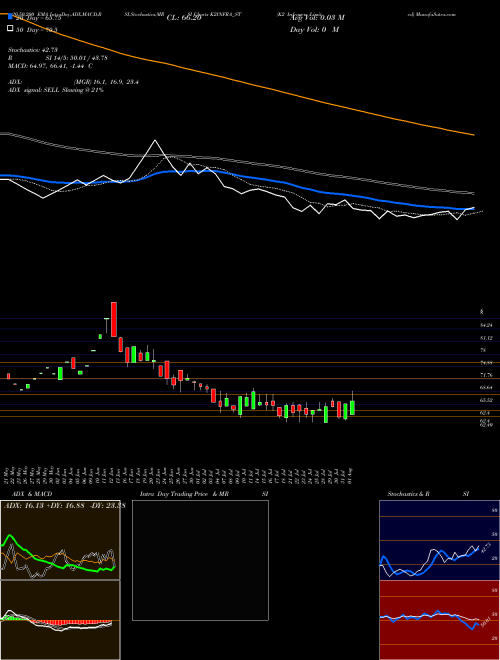Click the 42.73 value on the Stochastics line
This screenshot has width=500, height=660.
click(x=484, y=549)
